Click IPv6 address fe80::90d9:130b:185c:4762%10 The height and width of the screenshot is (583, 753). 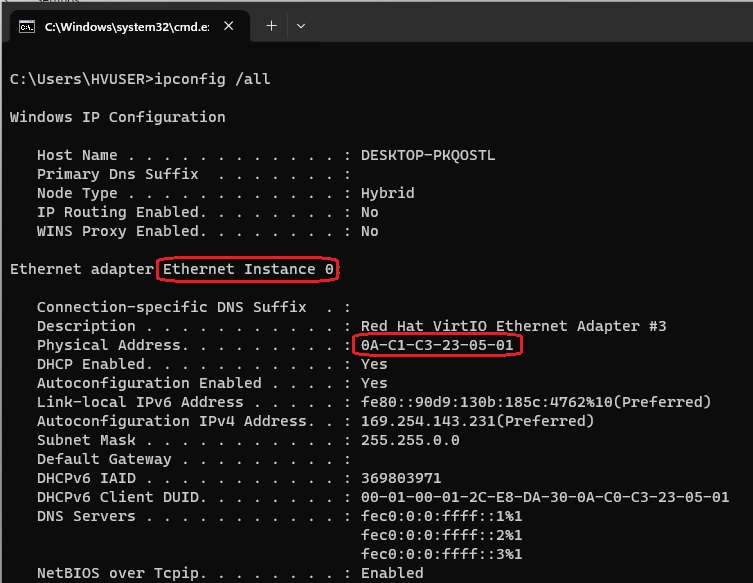click(486, 402)
